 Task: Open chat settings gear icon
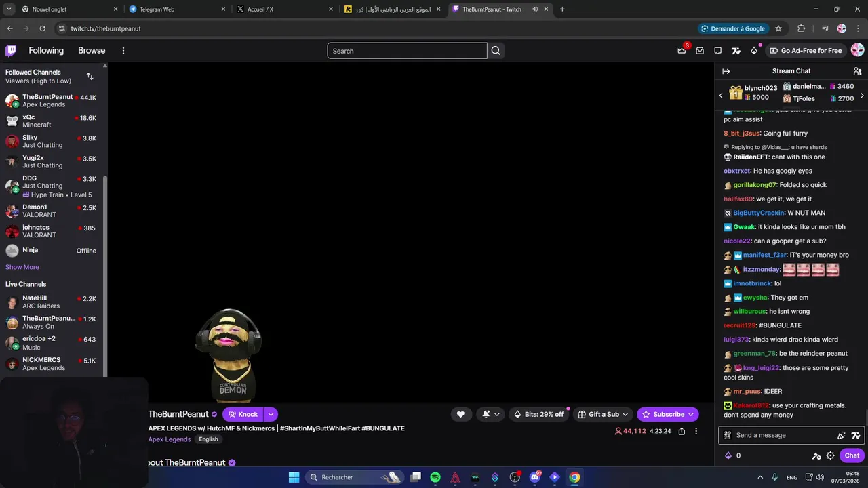pos(830,455)
